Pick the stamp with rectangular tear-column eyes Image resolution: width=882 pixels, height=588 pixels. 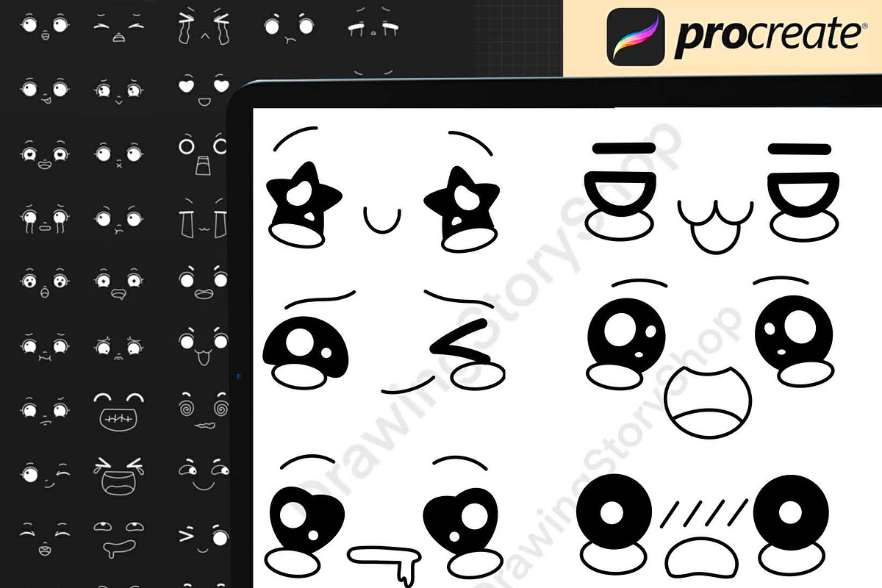(x=202, y=219)
